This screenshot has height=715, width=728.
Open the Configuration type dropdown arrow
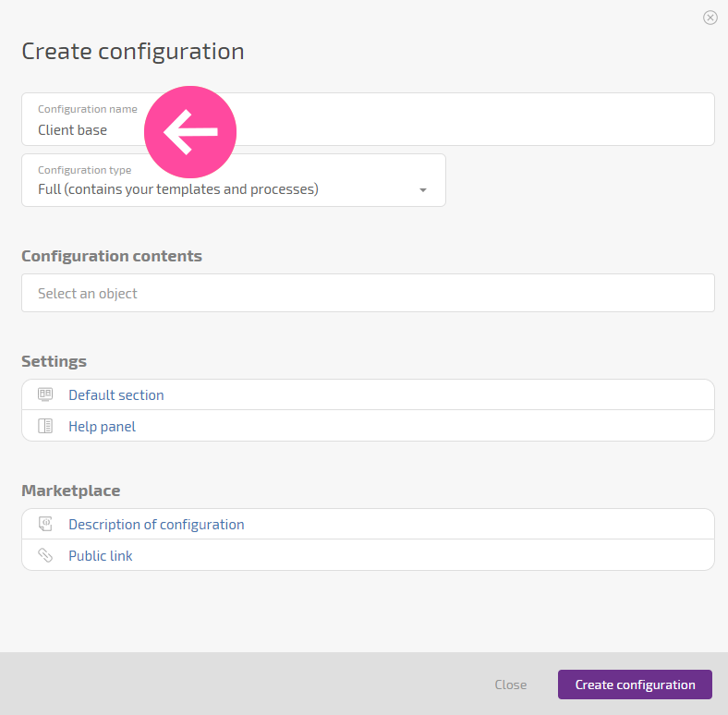[x=423, y=190]
